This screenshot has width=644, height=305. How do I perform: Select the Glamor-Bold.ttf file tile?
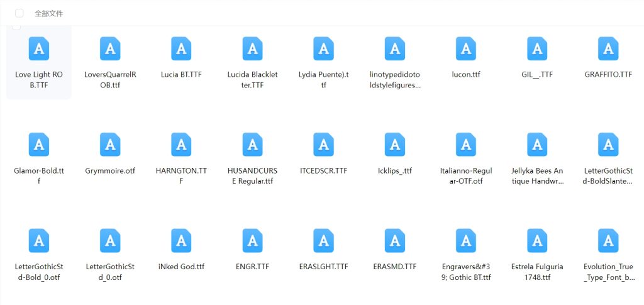39,157
